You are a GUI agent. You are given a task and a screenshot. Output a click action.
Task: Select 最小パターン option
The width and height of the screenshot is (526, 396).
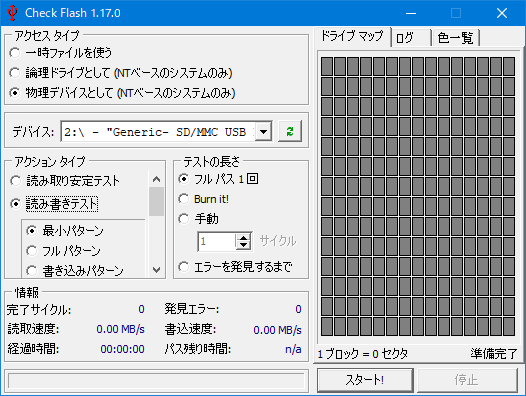(x=65, y=231)
